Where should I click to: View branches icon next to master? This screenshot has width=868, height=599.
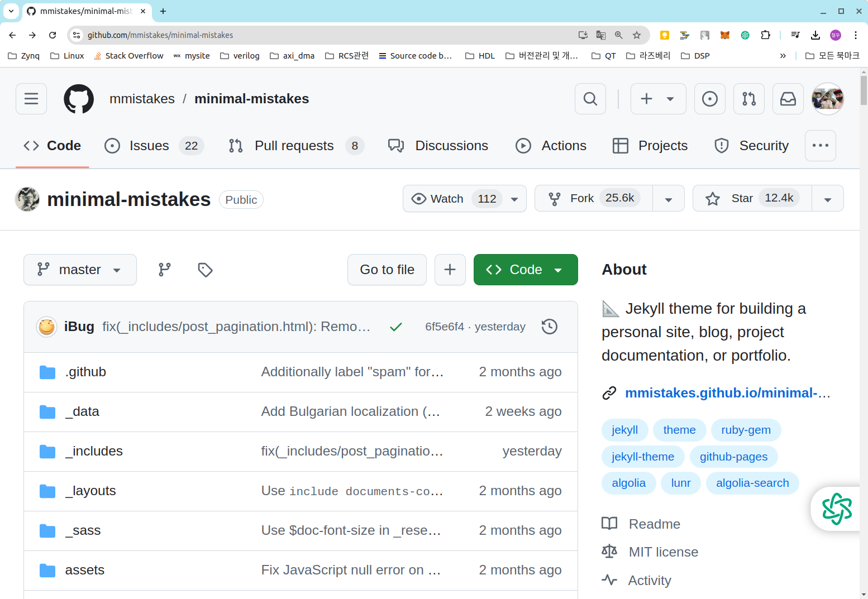coord(164,270)
